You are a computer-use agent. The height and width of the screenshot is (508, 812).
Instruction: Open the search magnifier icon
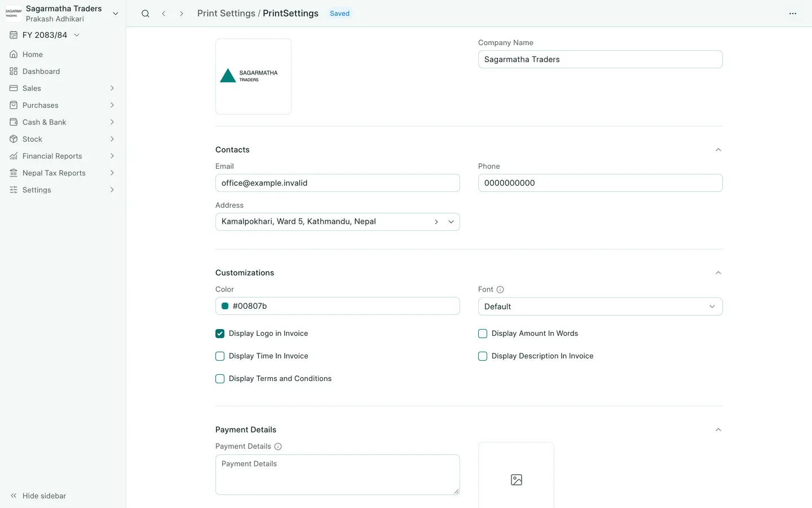point(145,14)
